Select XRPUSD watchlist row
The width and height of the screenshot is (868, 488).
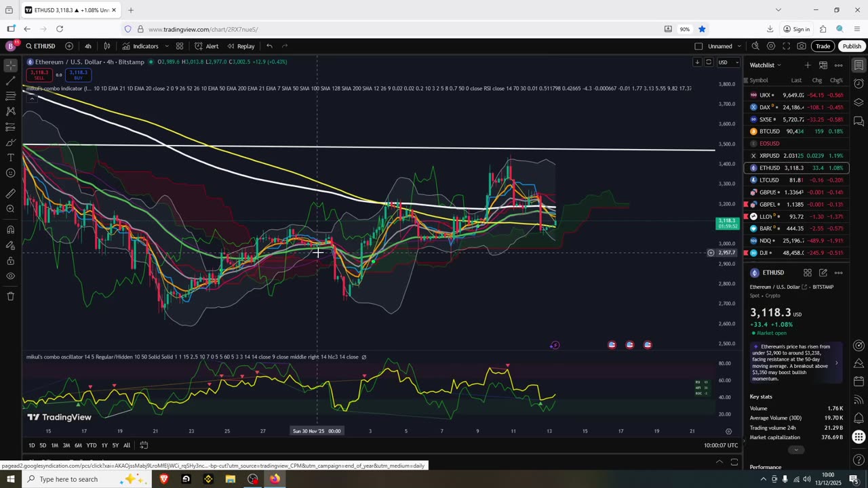click(x=796, y=156)
